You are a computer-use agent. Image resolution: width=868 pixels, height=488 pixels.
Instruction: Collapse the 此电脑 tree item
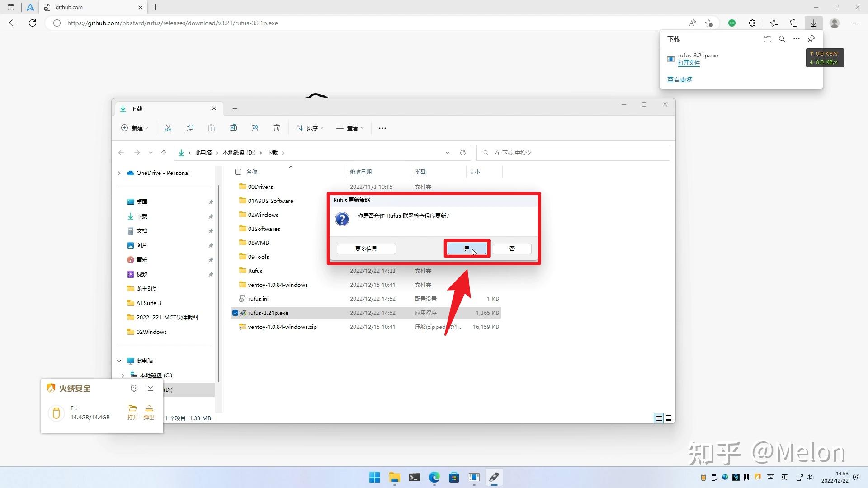[119, 361]
